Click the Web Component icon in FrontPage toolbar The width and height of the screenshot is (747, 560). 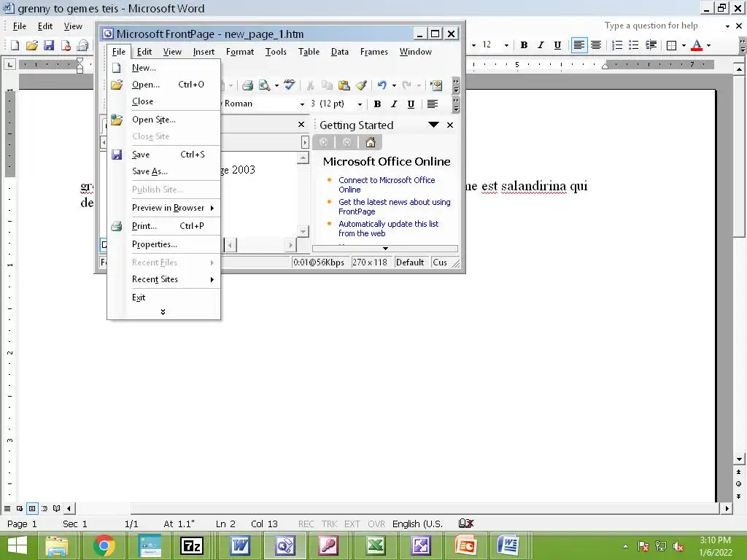[436, 86]
